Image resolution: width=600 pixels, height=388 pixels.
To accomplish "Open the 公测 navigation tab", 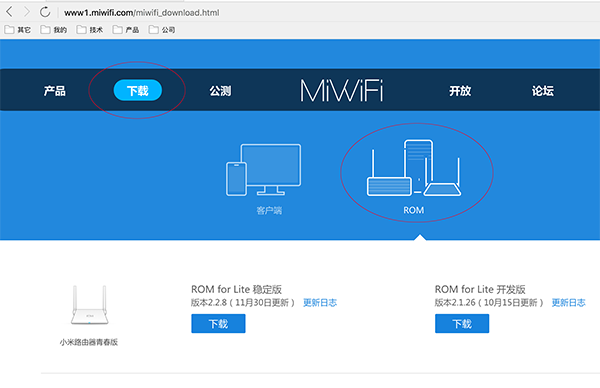I will tap(220, 91).
